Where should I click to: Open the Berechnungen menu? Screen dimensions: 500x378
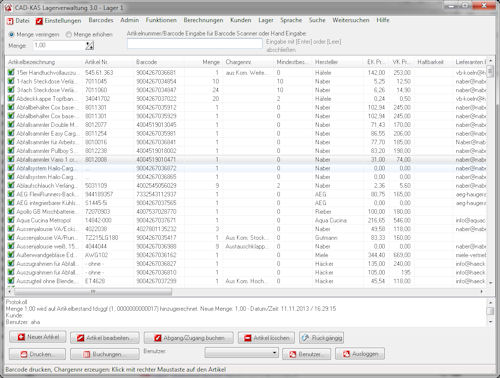coord(203,20)
